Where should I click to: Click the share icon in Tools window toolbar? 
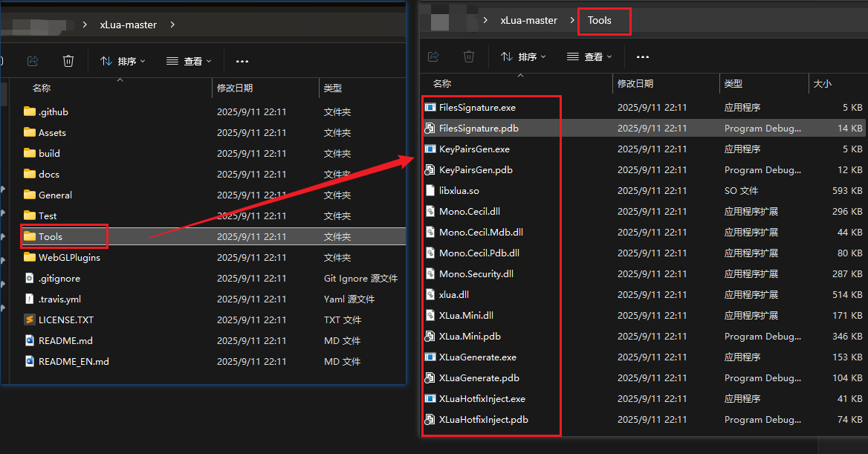coord(433,56)
